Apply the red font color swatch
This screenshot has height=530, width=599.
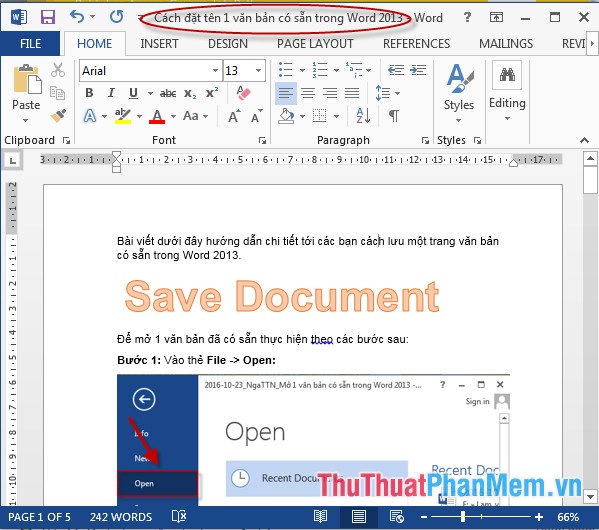coord(157,116)
